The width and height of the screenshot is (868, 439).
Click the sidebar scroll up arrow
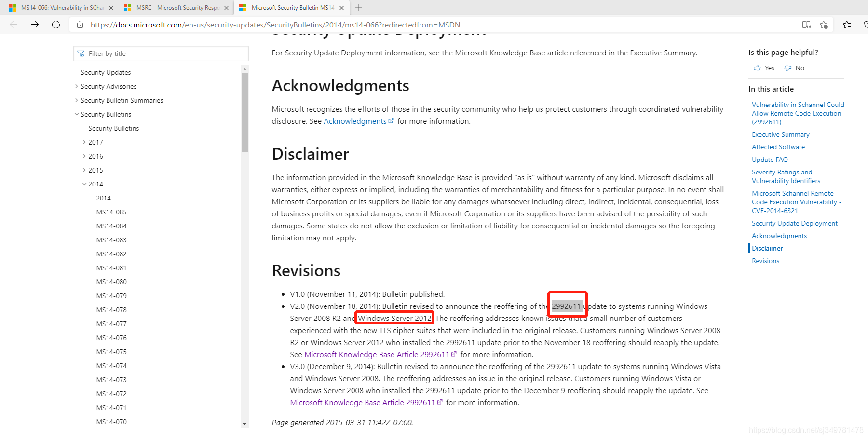[245, 69]
